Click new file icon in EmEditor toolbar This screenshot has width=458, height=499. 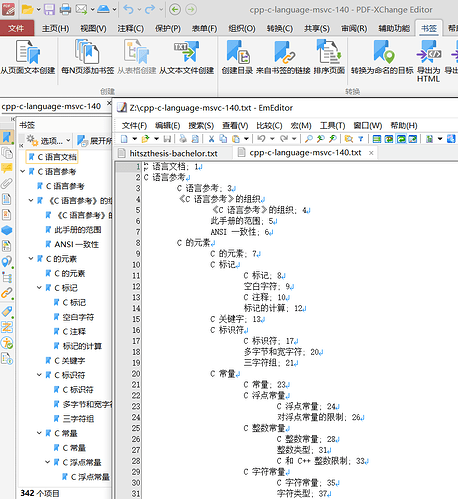click(x=124, y=139)
